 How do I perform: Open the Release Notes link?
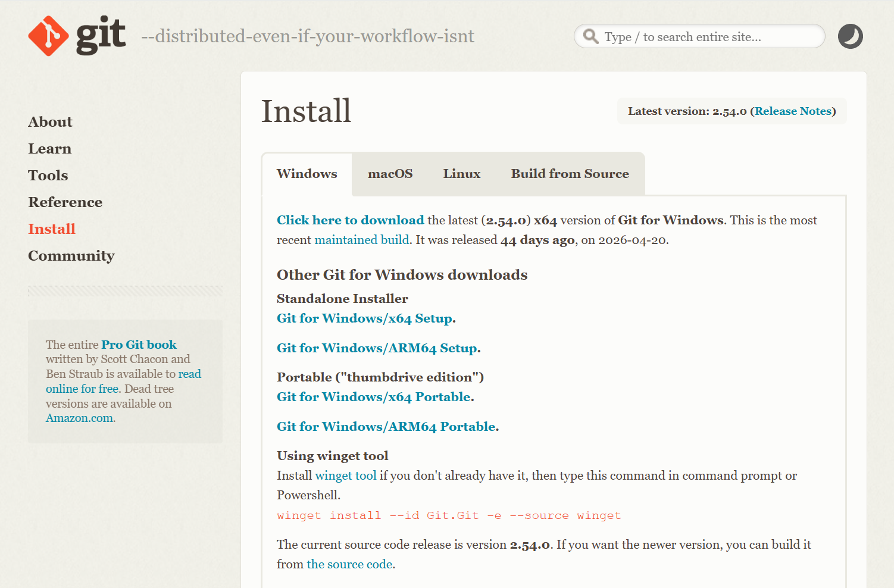point(793,111)
